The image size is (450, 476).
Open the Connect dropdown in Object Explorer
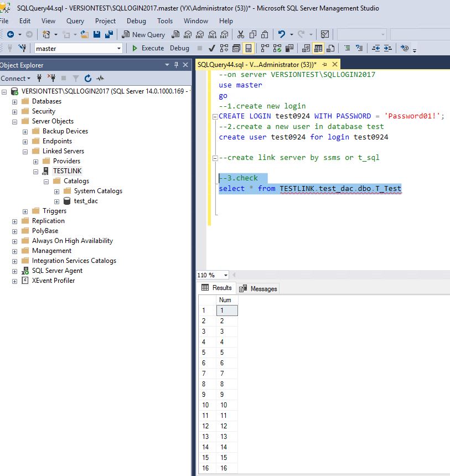click(x=15, y=78)
